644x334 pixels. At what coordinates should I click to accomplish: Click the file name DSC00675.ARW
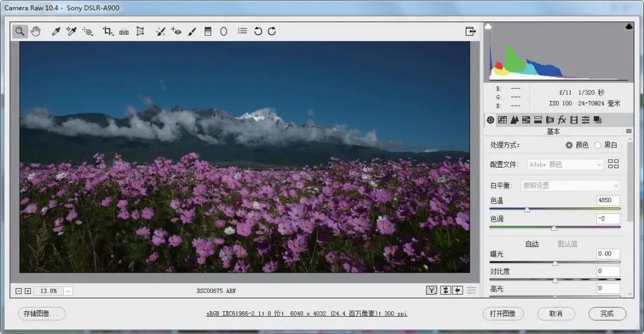pos(216,291)
